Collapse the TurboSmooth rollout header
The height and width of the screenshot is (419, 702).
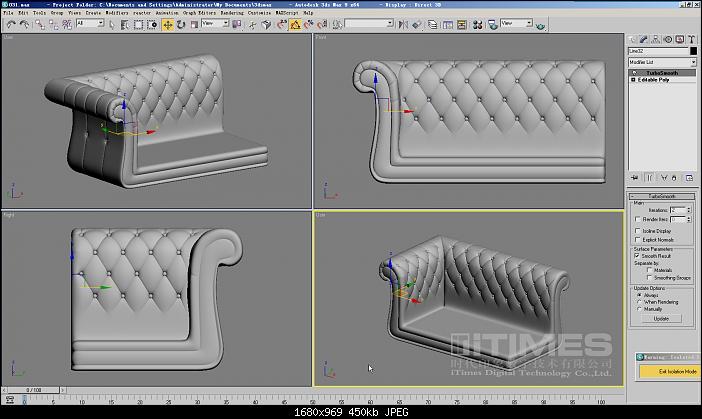(662, 196)
